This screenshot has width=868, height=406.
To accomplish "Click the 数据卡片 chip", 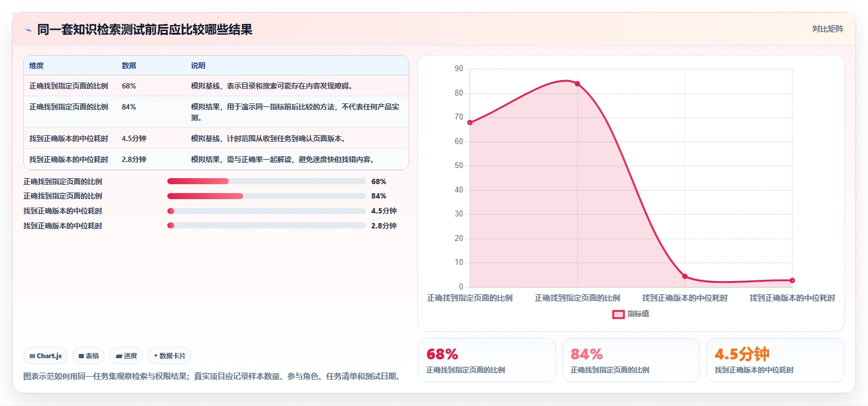I will click(x=170, y=356).
